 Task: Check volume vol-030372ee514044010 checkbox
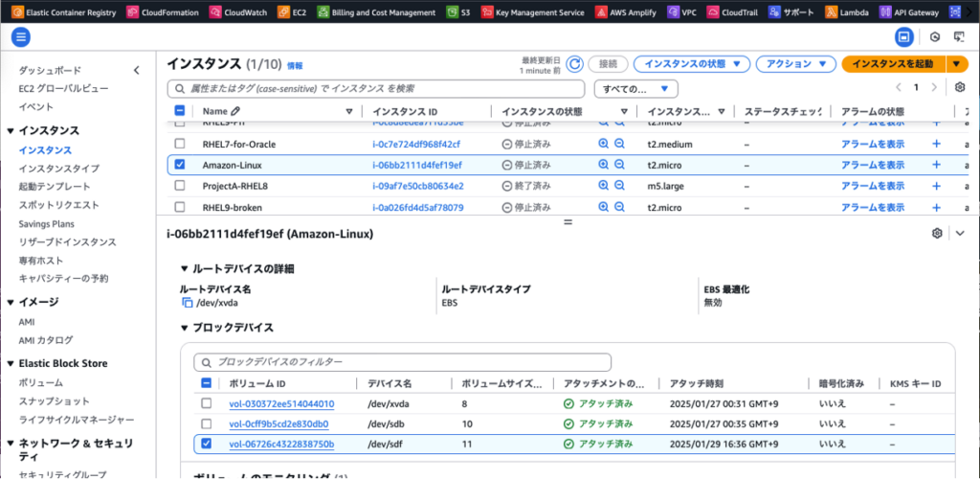(x=207, y=404)
